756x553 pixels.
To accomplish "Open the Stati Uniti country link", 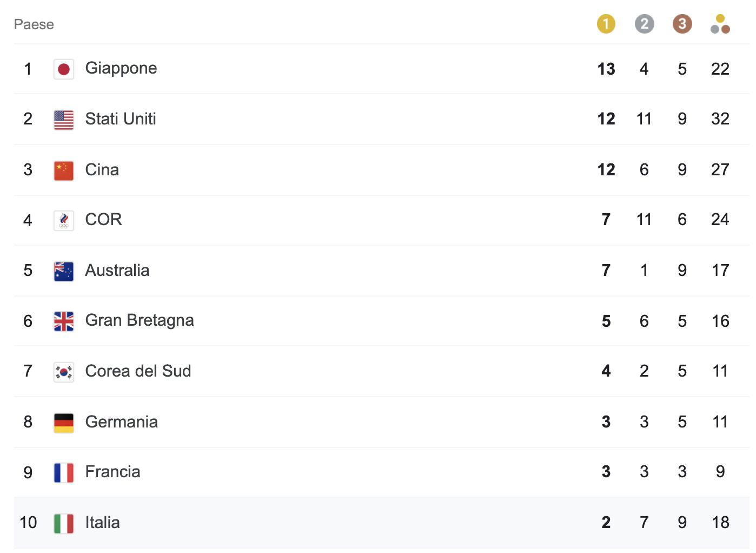I will [121, 119].
